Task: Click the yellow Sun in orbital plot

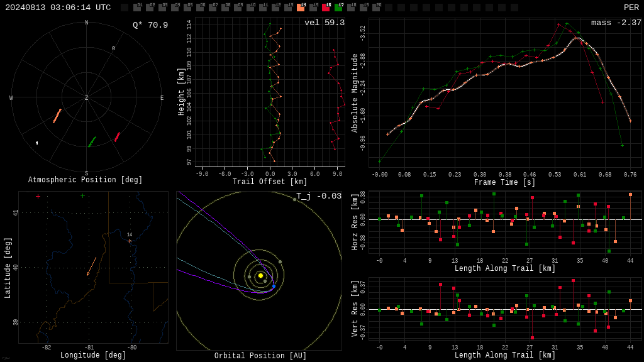Action: pos(260,275)
